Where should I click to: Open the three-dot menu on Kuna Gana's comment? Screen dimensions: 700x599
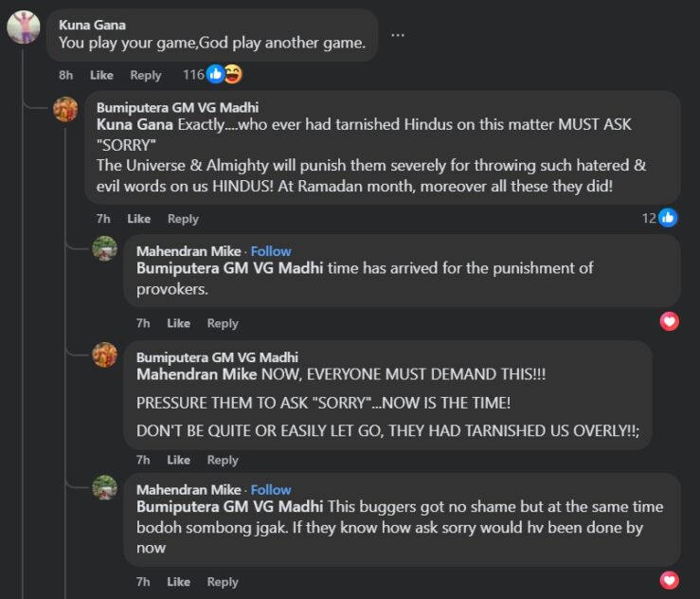pyautogui.click(x=398, y=35)
